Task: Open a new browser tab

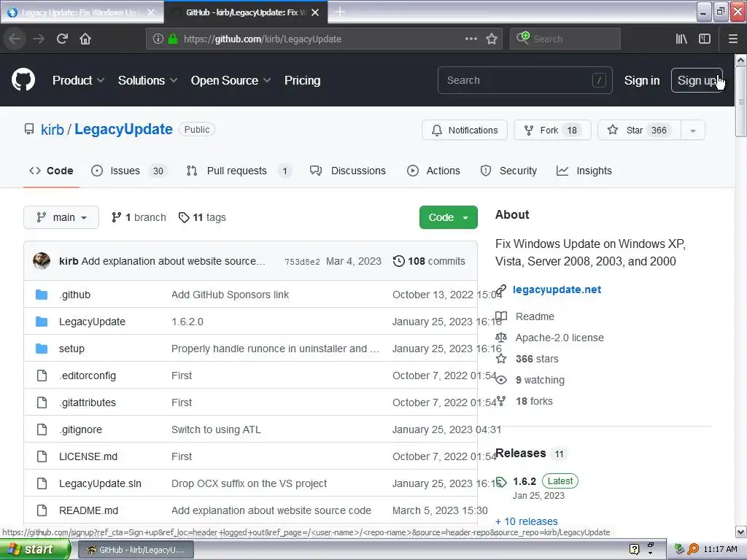Action: tap(340, 12)
